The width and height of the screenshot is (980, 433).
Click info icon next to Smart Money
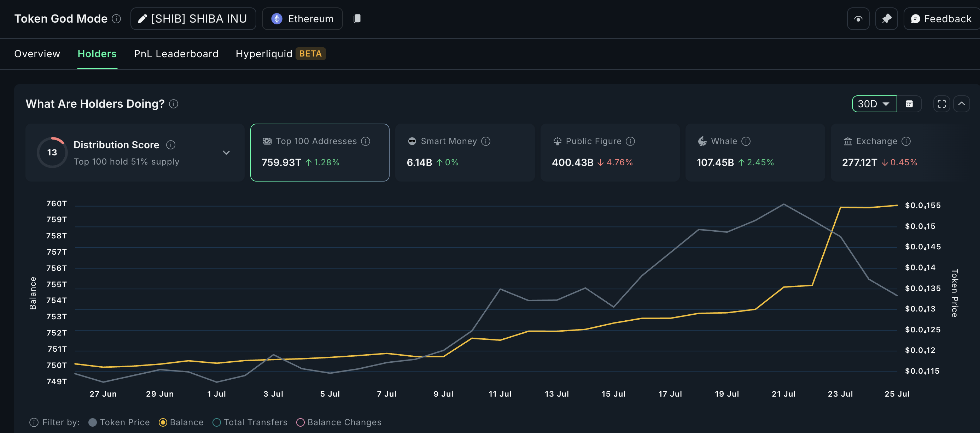(x=485, y=141)
